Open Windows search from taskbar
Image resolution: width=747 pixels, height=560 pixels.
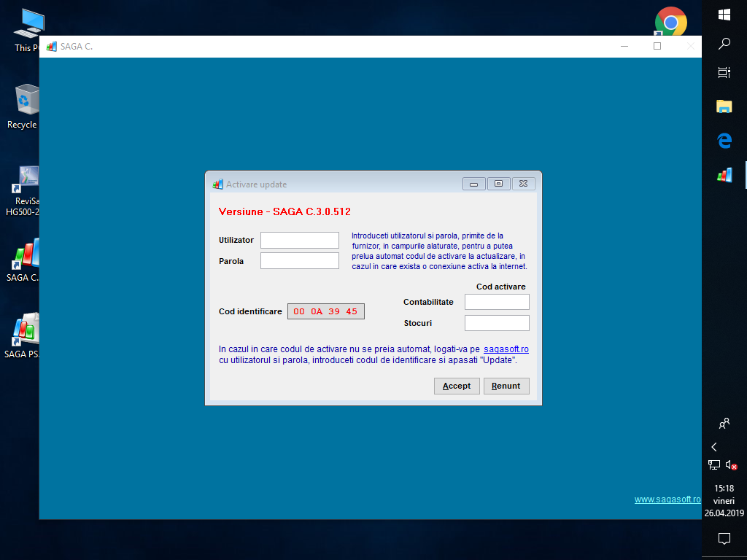724,44
